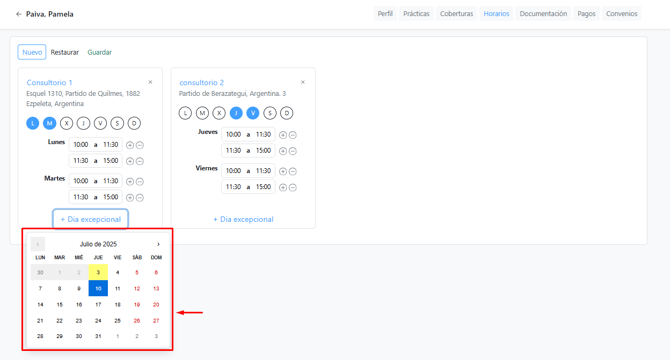Add time slot after Lunes 11:30 row
Screen dimensions: 670x360
[130, 161]
